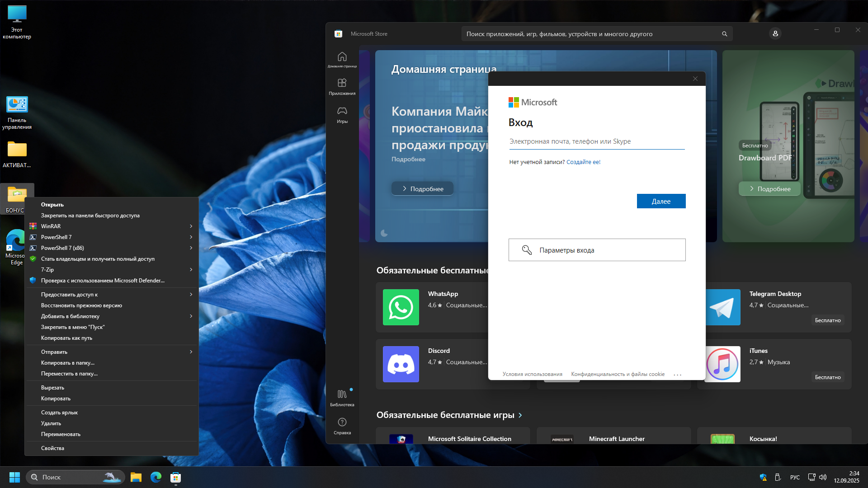The height and width of the screenshot is (488, 868).
Task: Click the network tray icon
Action: (811, 477)
